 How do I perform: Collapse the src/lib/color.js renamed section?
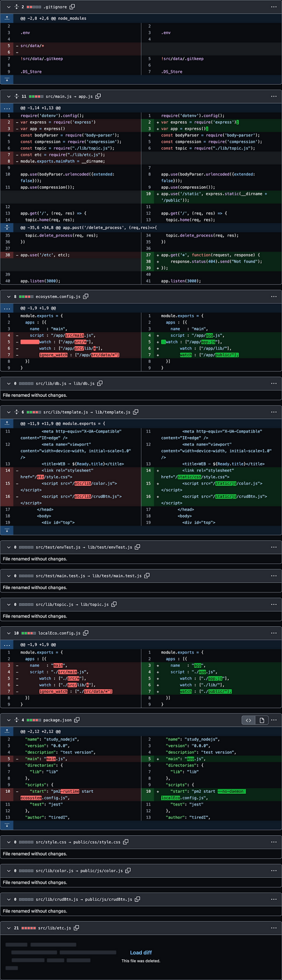pyautogui.click(x=8, y=871)
